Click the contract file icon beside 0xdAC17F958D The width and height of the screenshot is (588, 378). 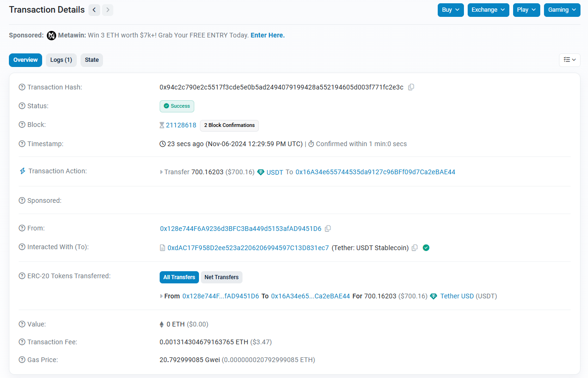[162, 248]
